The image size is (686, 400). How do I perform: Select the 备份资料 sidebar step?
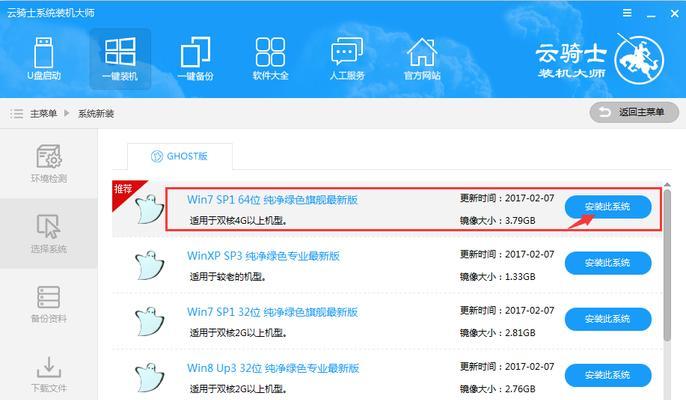click(x=49, y=304)
